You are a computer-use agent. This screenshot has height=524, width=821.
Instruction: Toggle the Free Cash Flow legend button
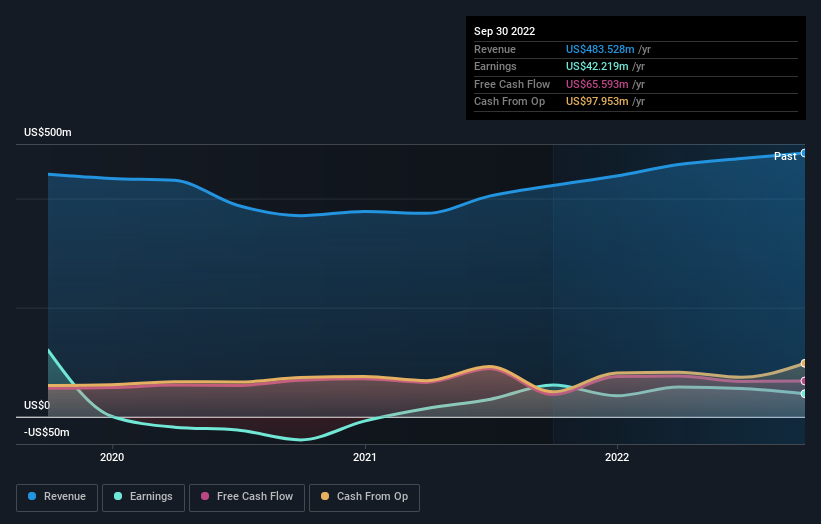click(x=247, y=497)
